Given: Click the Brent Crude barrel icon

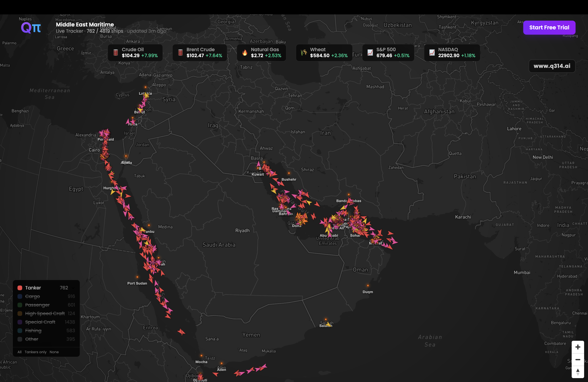Looking at the screenshot, I should pos(180,52).
